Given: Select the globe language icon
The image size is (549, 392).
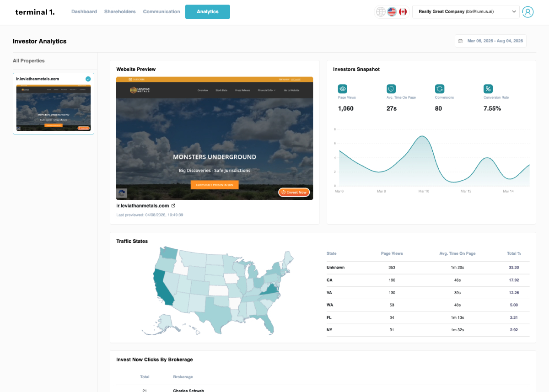Looking at the screenshot, I should tap(381, 12).
